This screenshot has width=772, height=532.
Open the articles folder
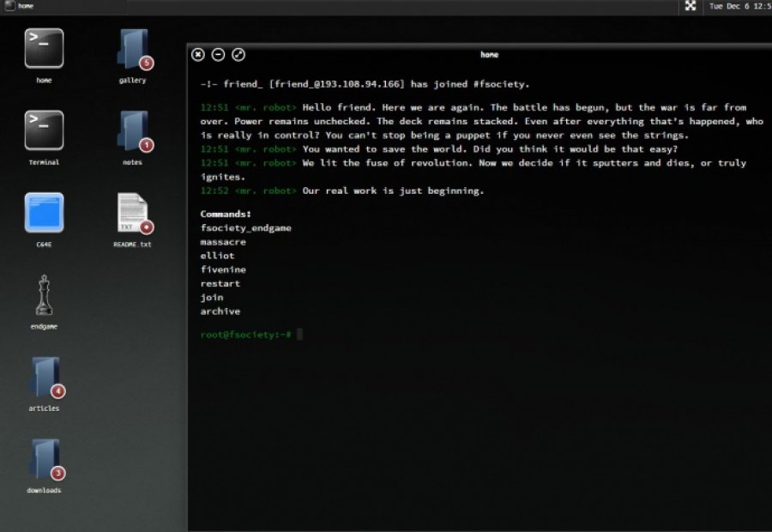[x=45, y=377]
